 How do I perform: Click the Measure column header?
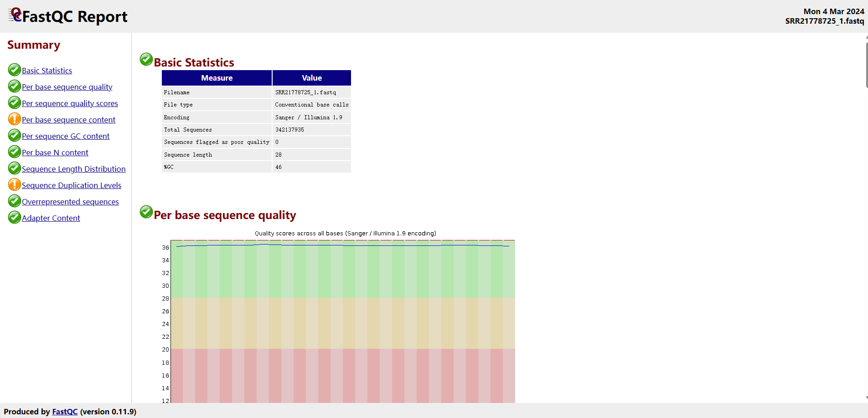pos(217,78)
